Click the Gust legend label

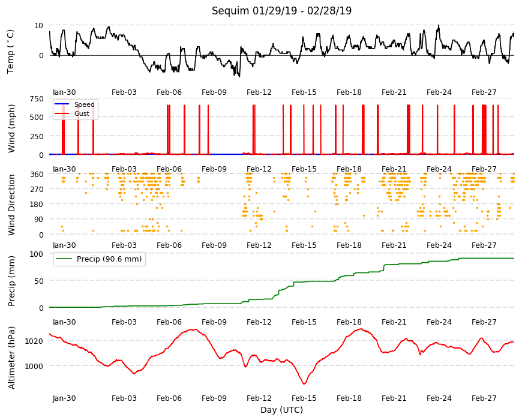coord(82,113)
